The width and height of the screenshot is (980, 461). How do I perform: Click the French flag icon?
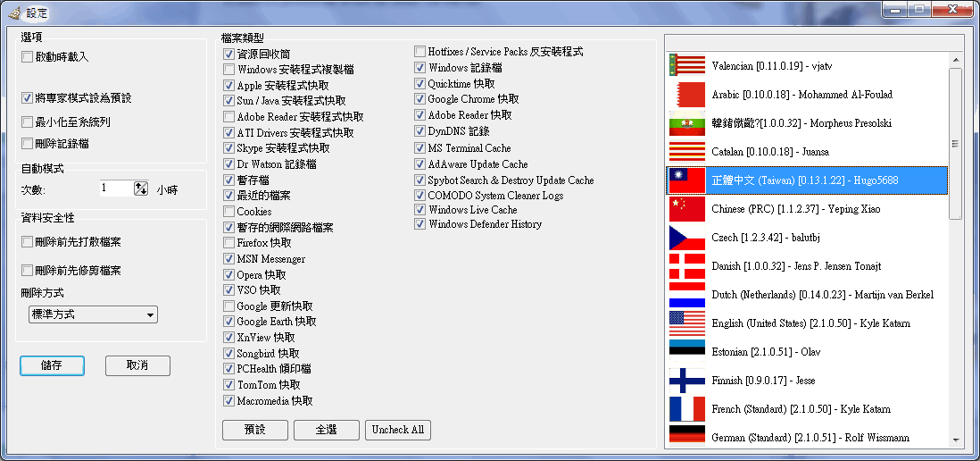coord(687,409)
